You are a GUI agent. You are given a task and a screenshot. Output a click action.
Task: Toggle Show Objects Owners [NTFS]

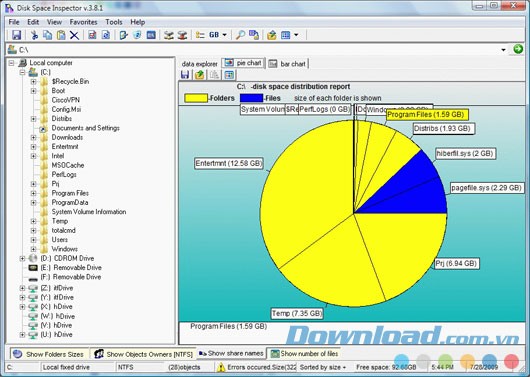click(143, 354)
